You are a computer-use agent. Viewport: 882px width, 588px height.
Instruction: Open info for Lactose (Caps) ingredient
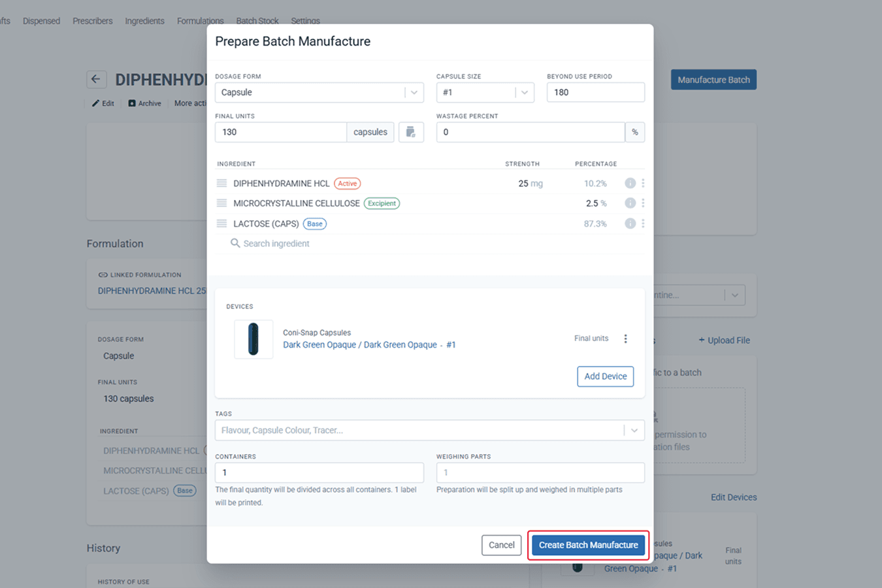click(x=630, y=223)
